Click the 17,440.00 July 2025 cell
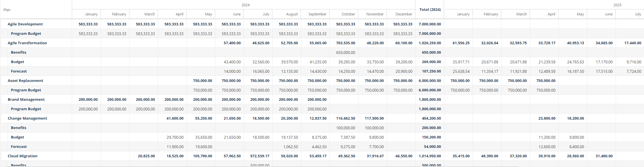644x167 pixels. pyautogui.click(x=633, y=43)
